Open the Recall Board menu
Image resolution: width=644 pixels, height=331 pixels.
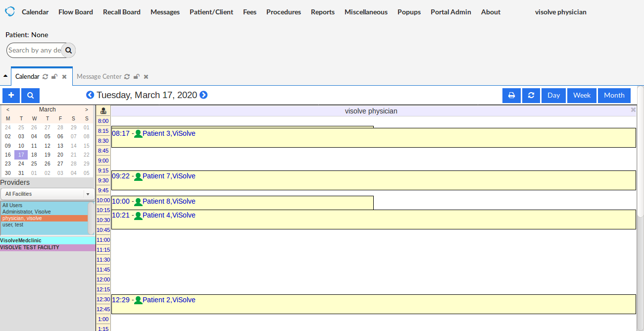[x=122, y=12]
